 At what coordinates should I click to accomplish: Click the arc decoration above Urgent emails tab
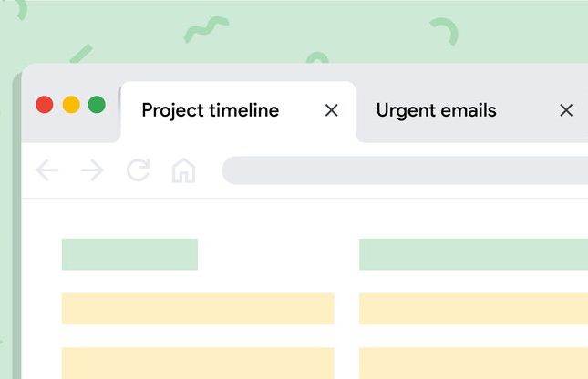click(x=445, y=33)
